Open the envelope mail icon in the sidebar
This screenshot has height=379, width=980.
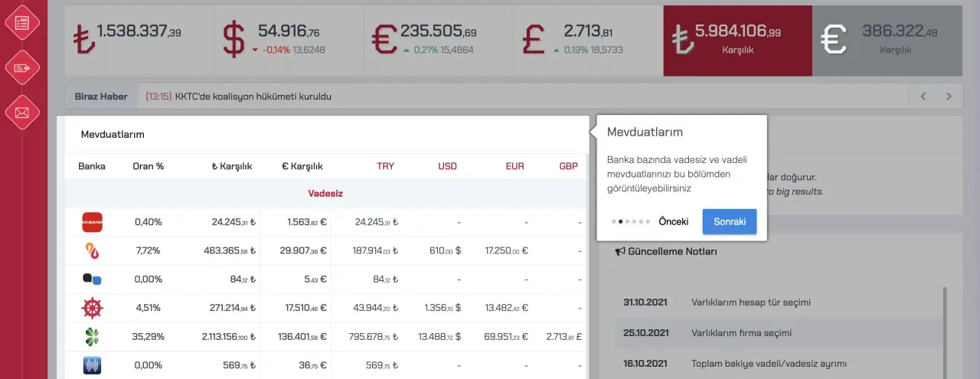(22, 113)
